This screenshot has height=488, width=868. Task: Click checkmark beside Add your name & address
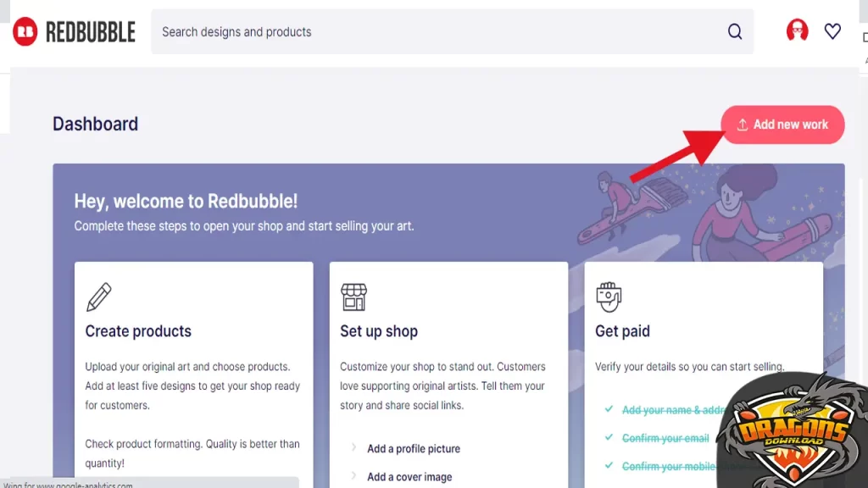[x=609, y=409]
